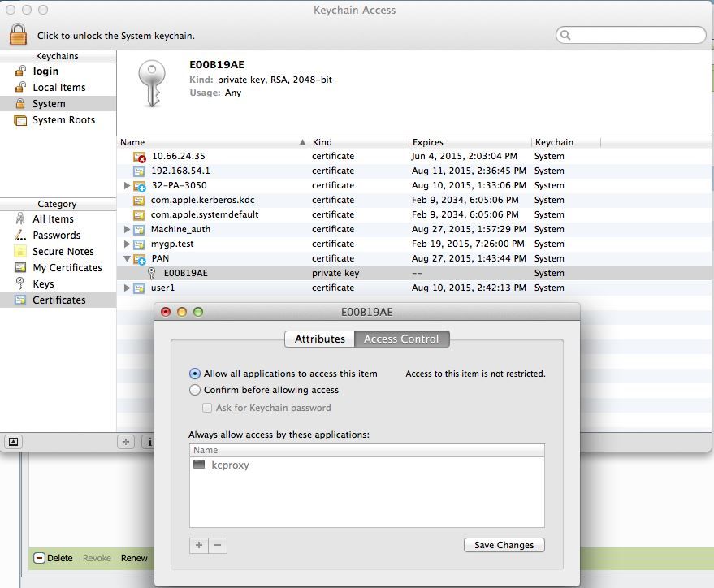This screenshot has height=588, width=714.
Task: Close the E00B19AE dialog
Action: point(166,312)
